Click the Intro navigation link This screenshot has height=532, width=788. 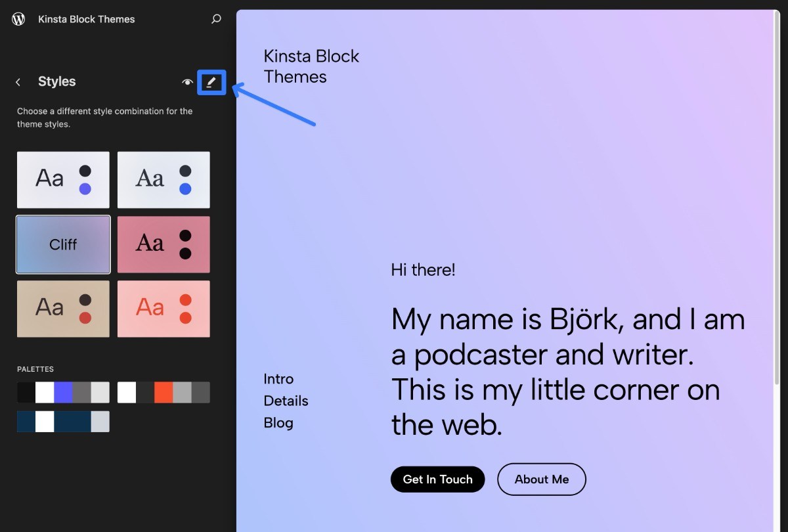[278, 379]
